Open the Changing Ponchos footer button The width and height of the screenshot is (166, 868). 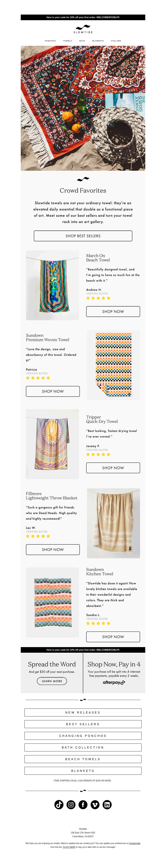[83, 736]
